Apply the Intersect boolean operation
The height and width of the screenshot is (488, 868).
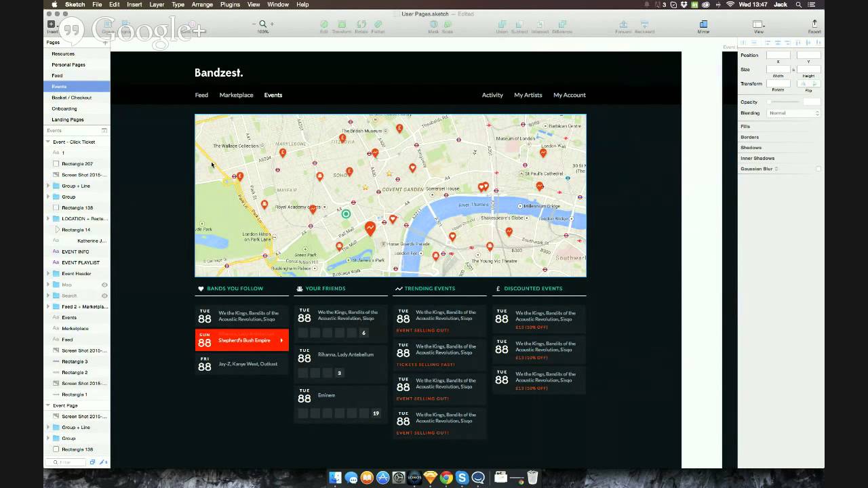[540, 25]
